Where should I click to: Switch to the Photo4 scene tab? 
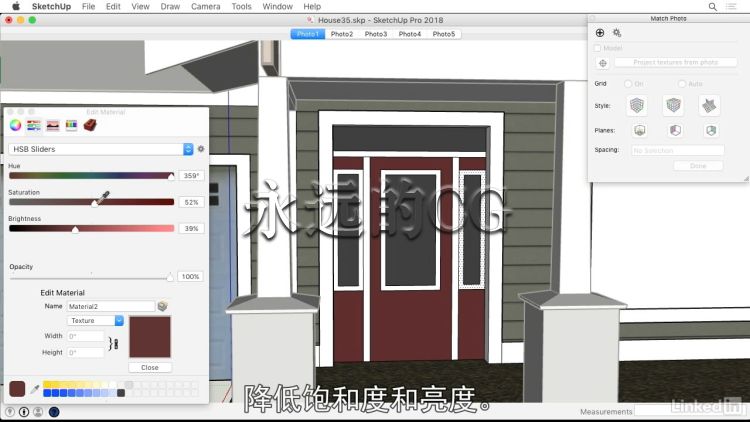pos(410,34)
